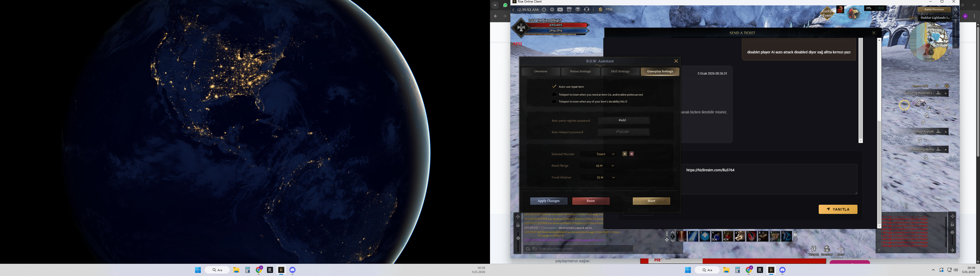
Task: Close the R.O.W. Assistant window
Action: coord(676,61)
